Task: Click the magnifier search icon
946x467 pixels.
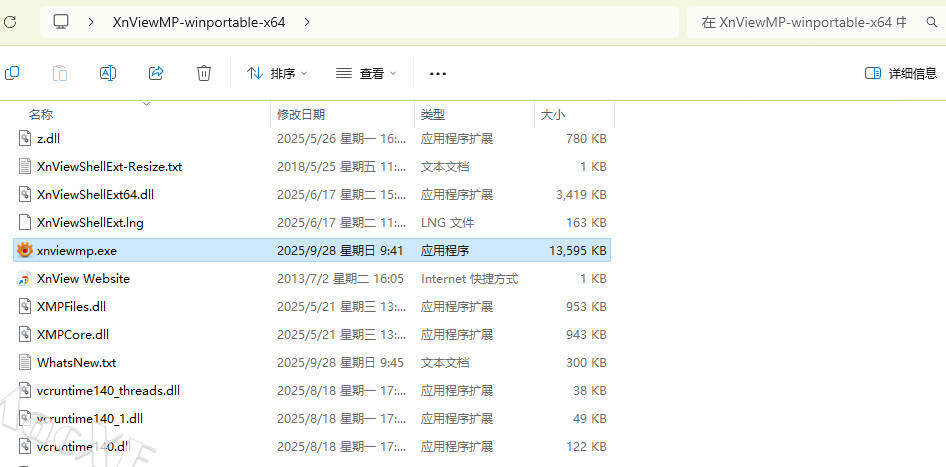Action: click(x=932, y=22)
